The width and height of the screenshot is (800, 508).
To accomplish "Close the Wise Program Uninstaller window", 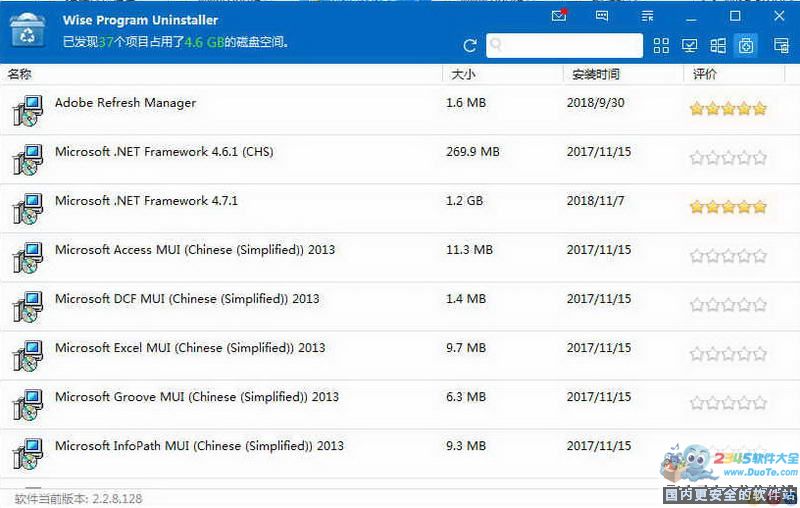I will point(779,16).
